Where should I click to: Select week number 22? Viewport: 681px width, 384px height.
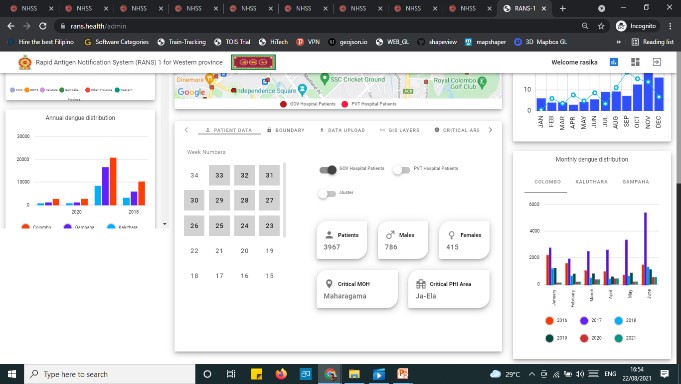click(194, 251)
